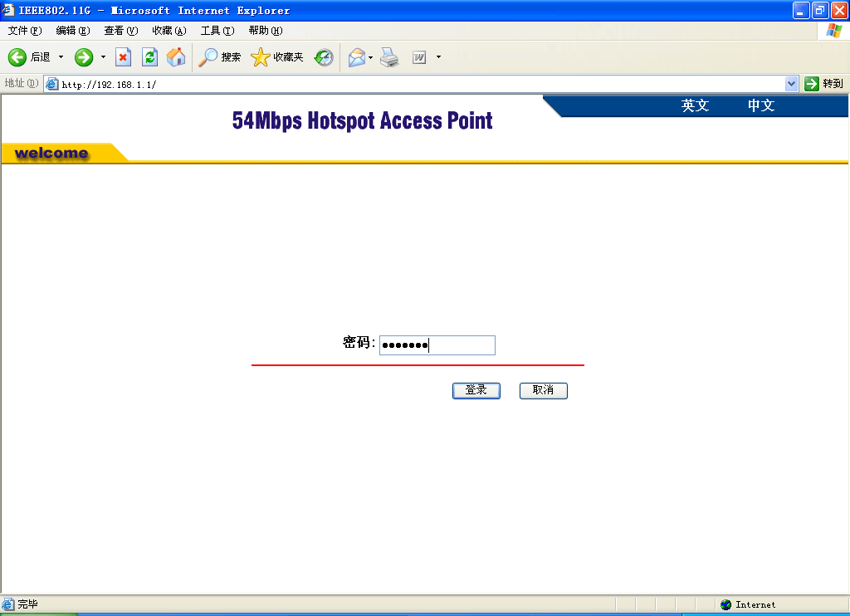Go to Home page icon
The height and width of the screenshot is (616, 850).
pyautogui.click(x=176, y=57)
